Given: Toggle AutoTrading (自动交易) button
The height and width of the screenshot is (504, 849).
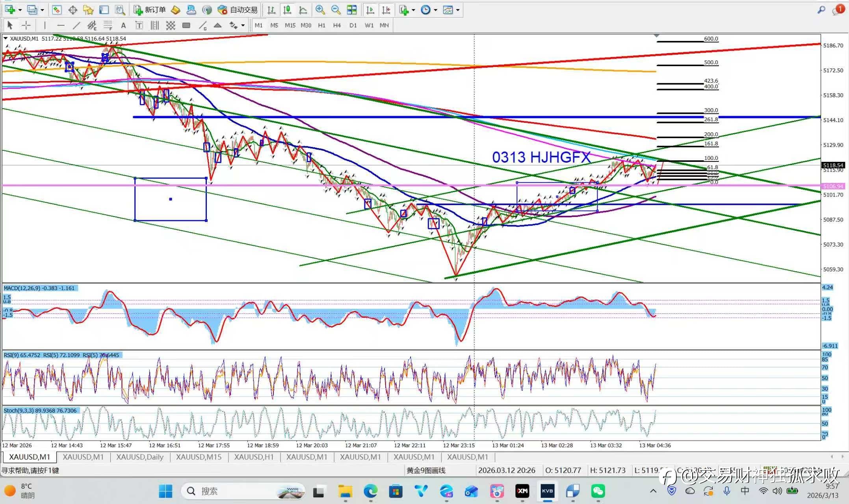Looking at the screenshot, I should 238,10.
